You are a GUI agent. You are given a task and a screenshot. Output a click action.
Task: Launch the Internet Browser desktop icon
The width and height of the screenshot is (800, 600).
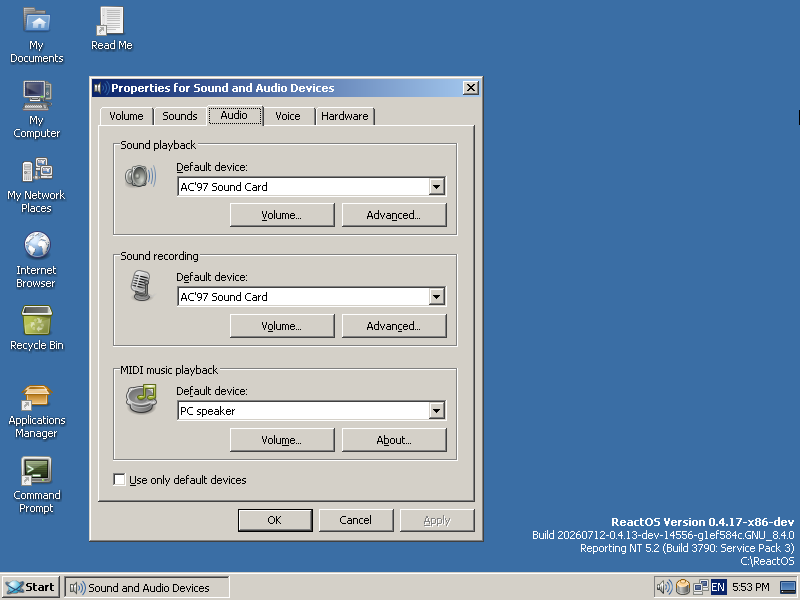tap(37, 260)
